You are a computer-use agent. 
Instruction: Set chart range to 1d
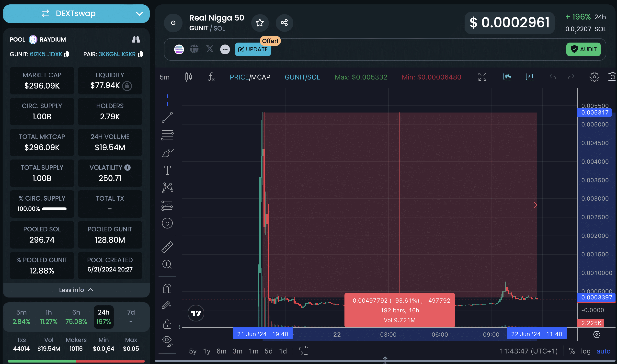pyautogui.click(x=283, y=351)
